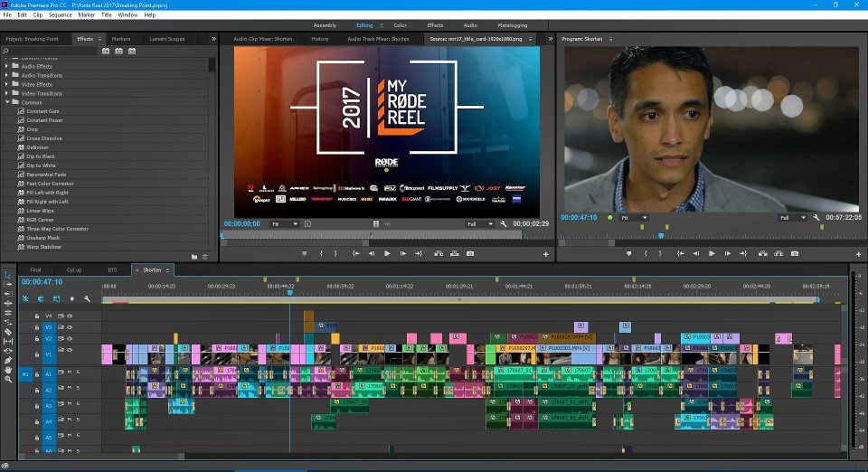
Task: Solo audio track A2
Action: [x=78, y=388]
